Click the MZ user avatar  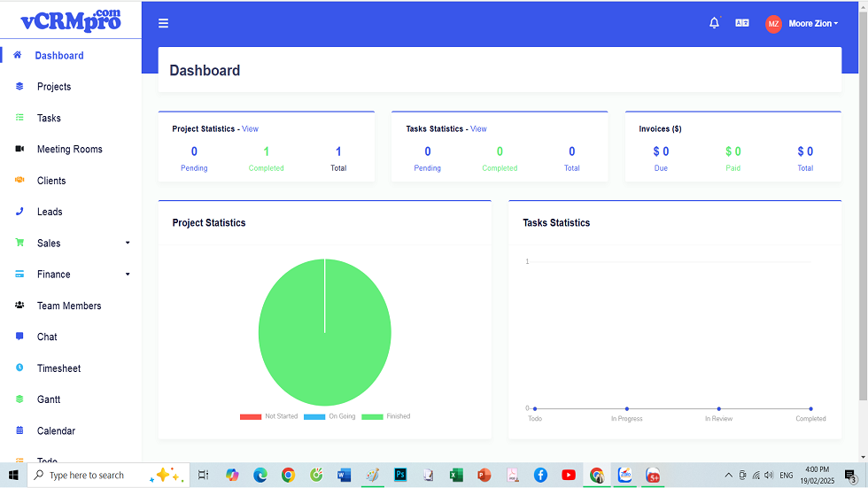(x=773, y=24)
